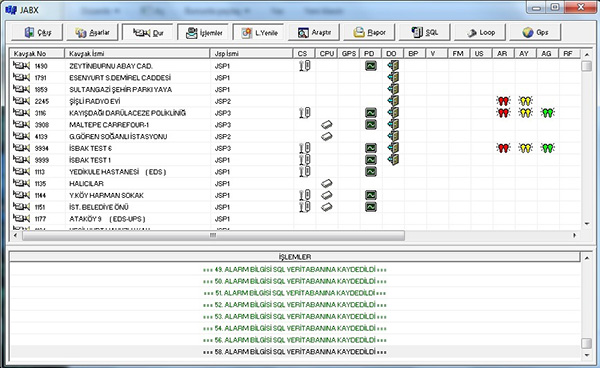Open the Rapor report button
Image resolution: width=600 pixels, height=368 pixels.
(x=369, y=33)
